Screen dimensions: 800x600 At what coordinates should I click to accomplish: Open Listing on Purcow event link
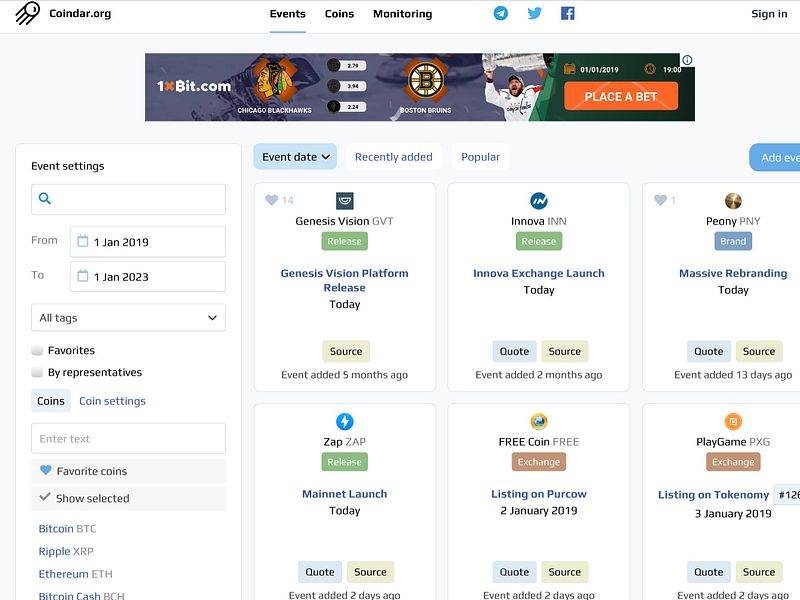[x=539, y=493]
